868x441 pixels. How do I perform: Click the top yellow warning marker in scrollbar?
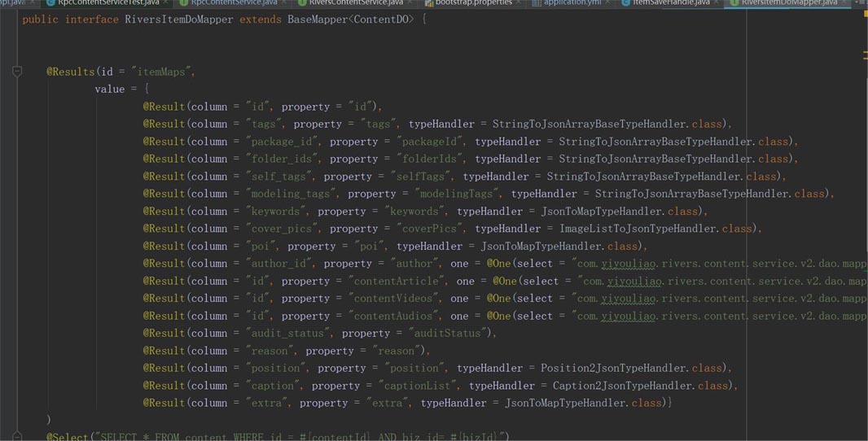click(x=865, y=54)
